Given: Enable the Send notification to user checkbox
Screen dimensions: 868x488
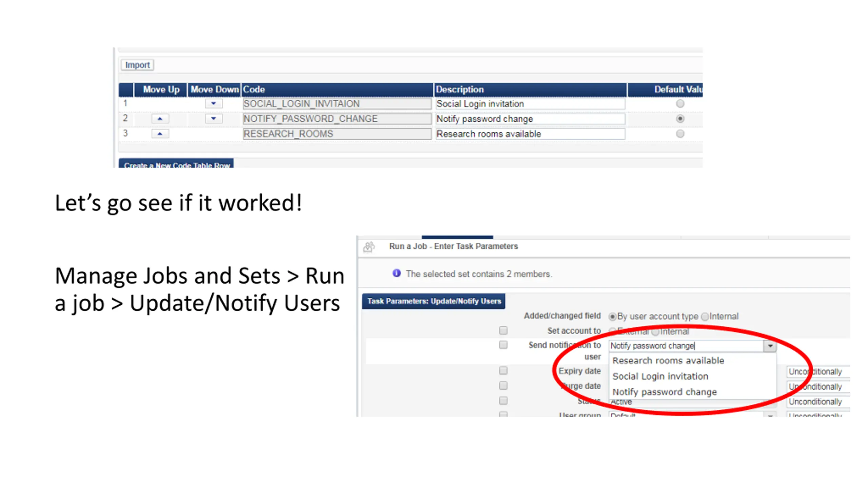Looking at the screenshot, I should (503, 345).
